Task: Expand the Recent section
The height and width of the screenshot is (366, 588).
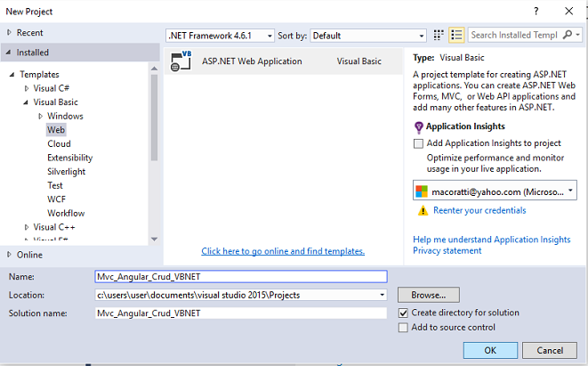Action: (x=10, y=33)
